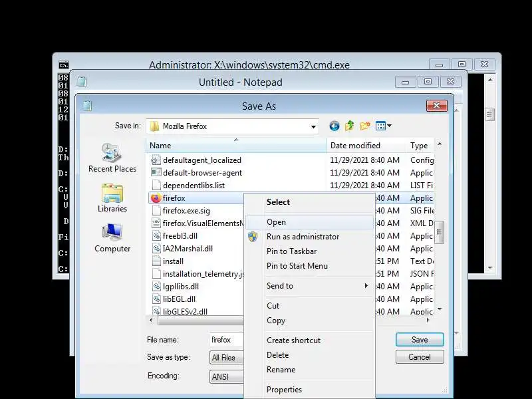
Task: Click the File name input field
Action: pyautogui.click(x=227, y=340)
